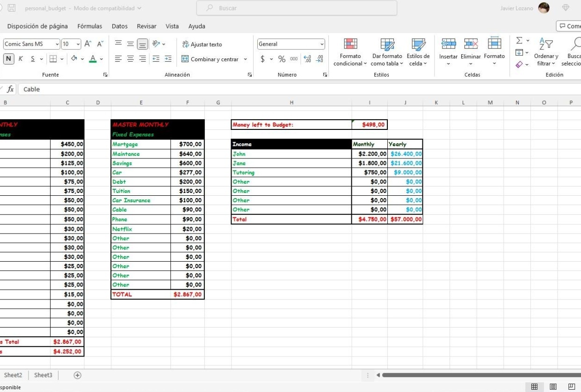The image size is (581, 392).
Task: Align text to top of cell
Action: pos(119,44)
